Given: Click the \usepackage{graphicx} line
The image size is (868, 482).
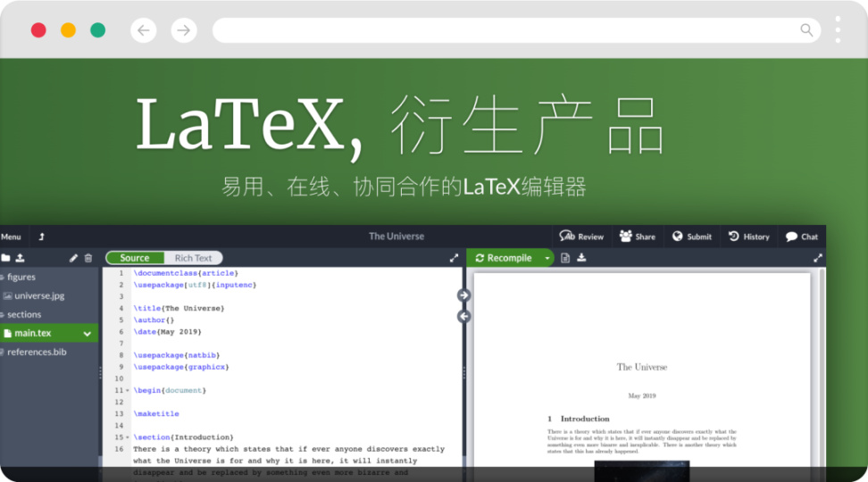Looking at the screenshot, I should coord(181,367).
